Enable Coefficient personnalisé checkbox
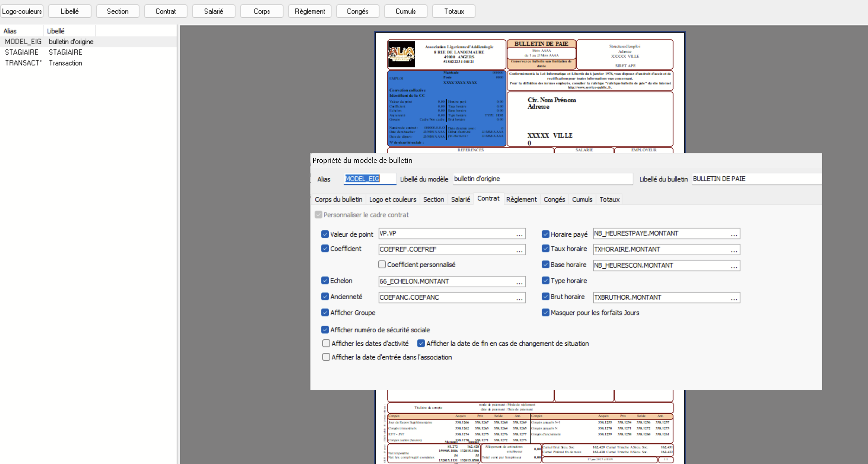The height and width of the screenshot is (464, 868). [382, 264]
